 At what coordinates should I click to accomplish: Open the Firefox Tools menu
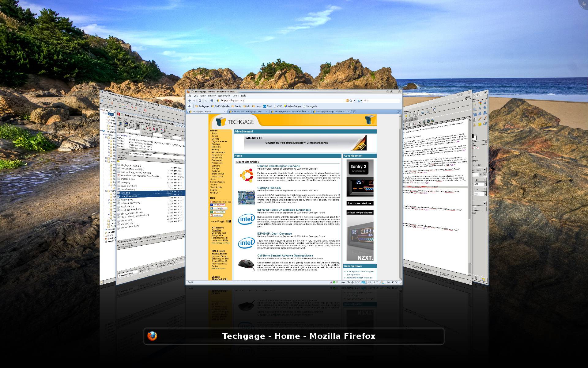point(236,96)
